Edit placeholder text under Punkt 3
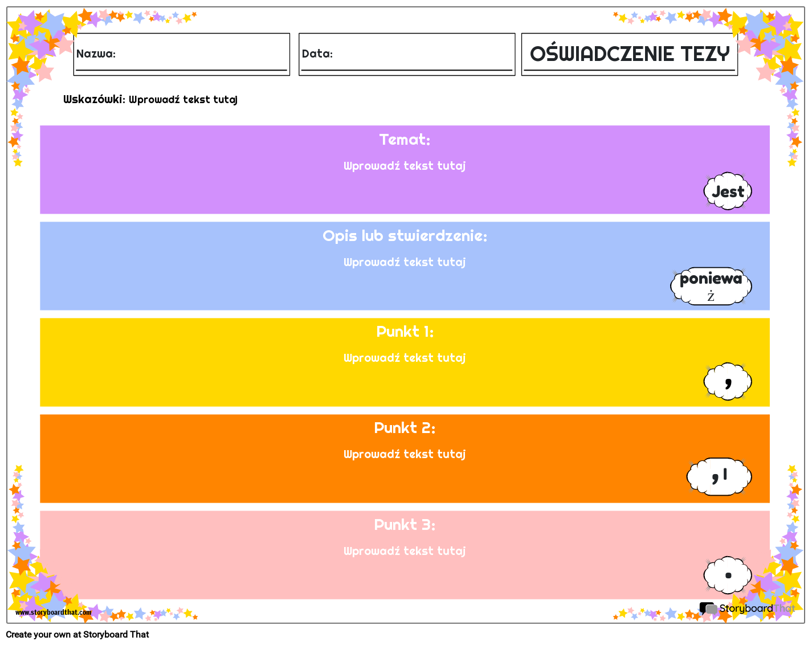Viewport: 812px width, 645px height. 405,551
